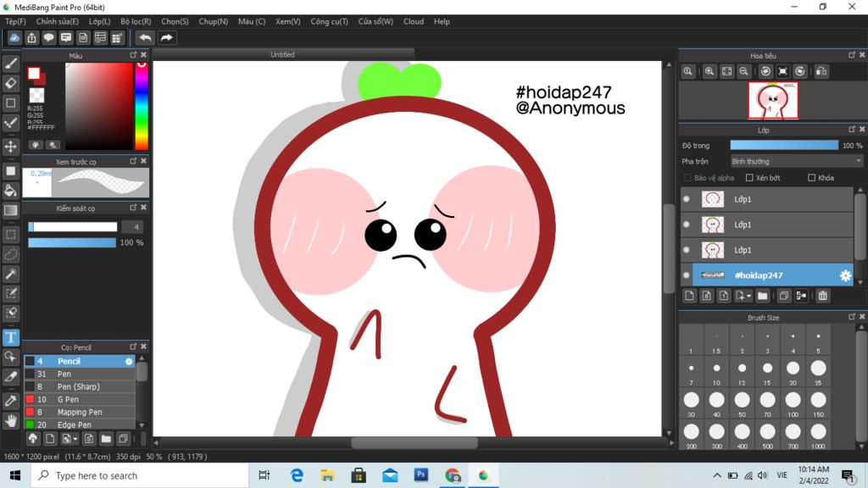Zoom in using the navigator plus magnifier
868x488 pixels.
pos(709,71)
